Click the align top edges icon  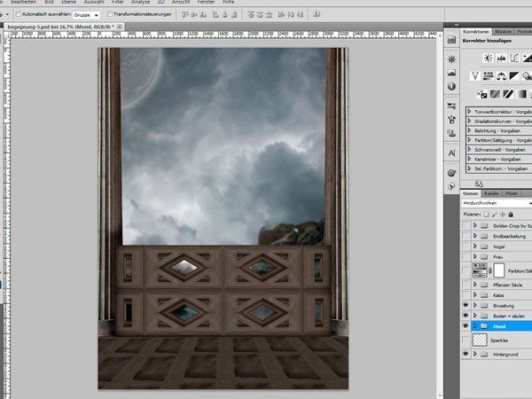(x=185, y=15)
